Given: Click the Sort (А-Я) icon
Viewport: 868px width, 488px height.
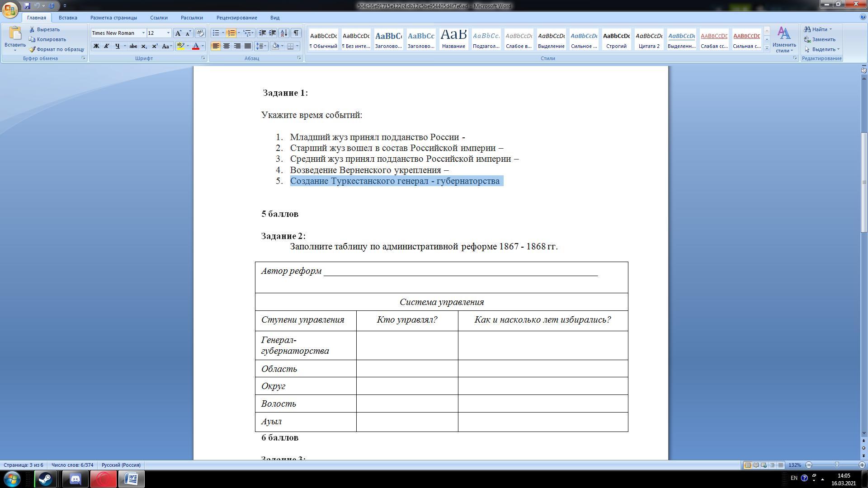Looking at the screenshot, I should [284, 33].
